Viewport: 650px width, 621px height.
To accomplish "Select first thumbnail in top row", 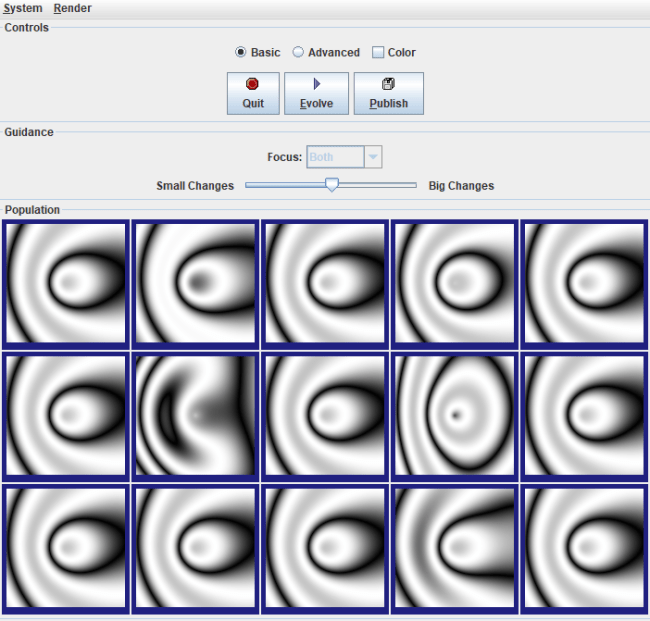I will 66,283.
